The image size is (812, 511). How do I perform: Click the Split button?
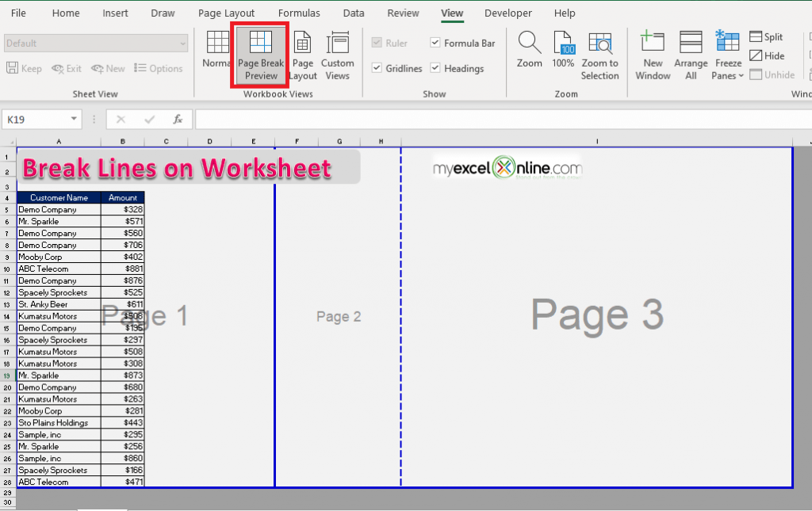(x=766, y=37)
